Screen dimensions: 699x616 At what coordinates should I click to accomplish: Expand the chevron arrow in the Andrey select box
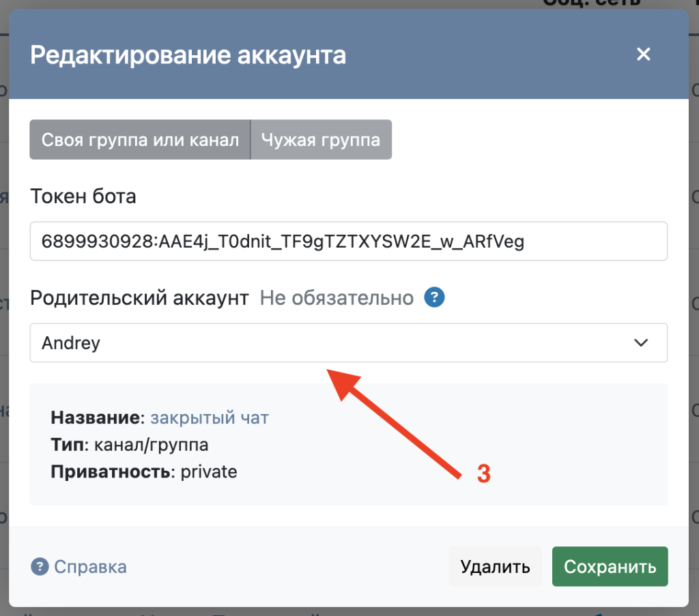641,342
